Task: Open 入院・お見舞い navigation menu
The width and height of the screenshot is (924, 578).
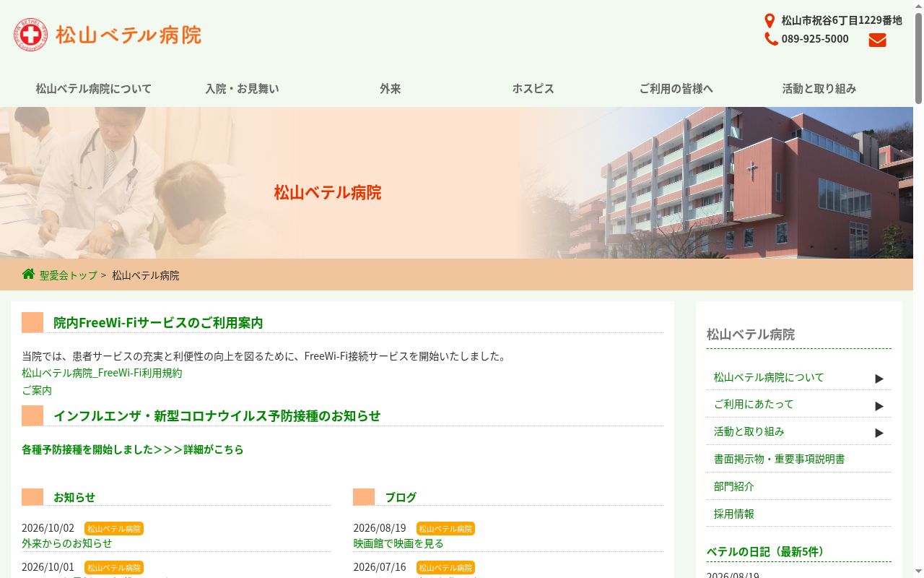Action: (242, 88)
